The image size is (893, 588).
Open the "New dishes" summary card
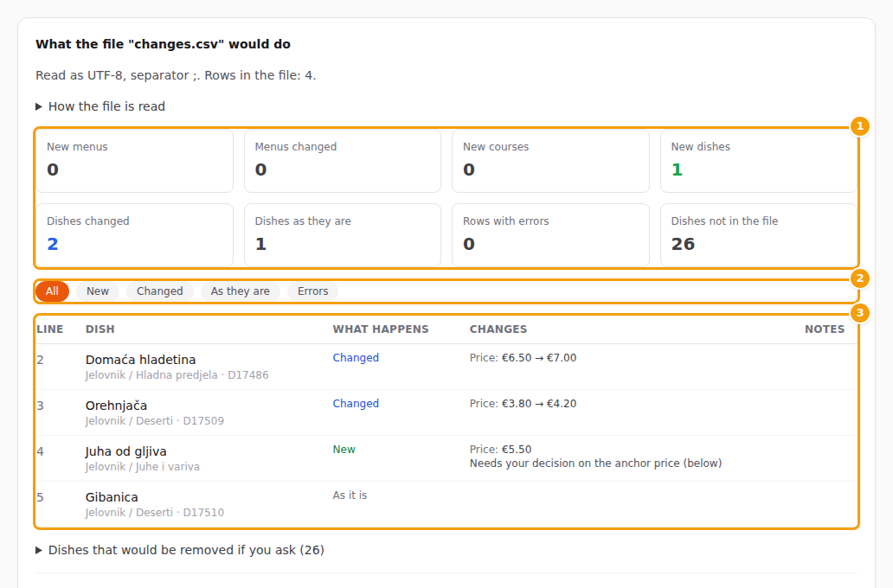[759, 161]
